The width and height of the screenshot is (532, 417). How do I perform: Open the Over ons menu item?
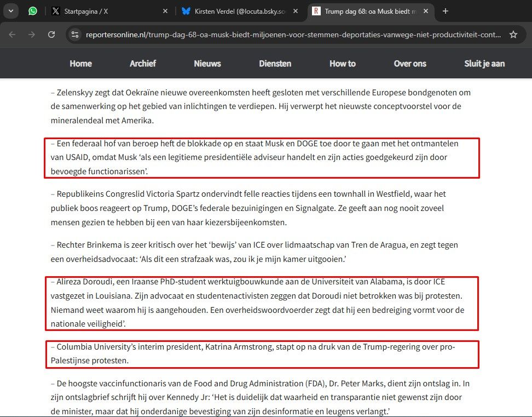tap(410, 64)
